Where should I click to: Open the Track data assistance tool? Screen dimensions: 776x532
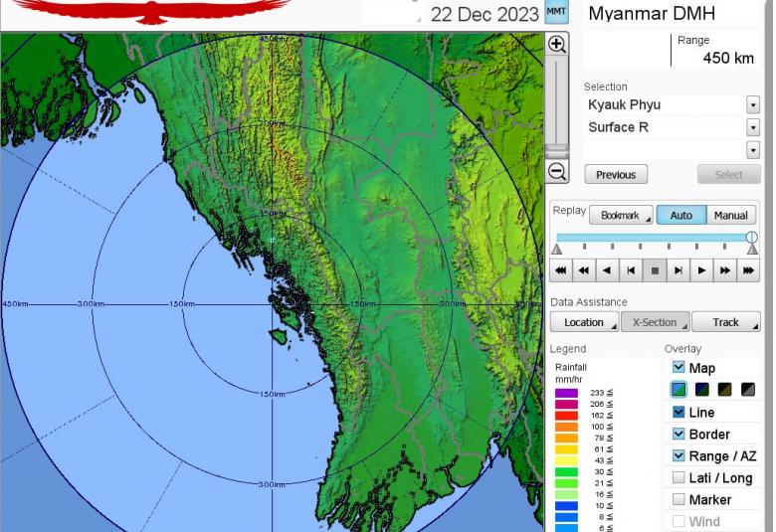[725, 322]
